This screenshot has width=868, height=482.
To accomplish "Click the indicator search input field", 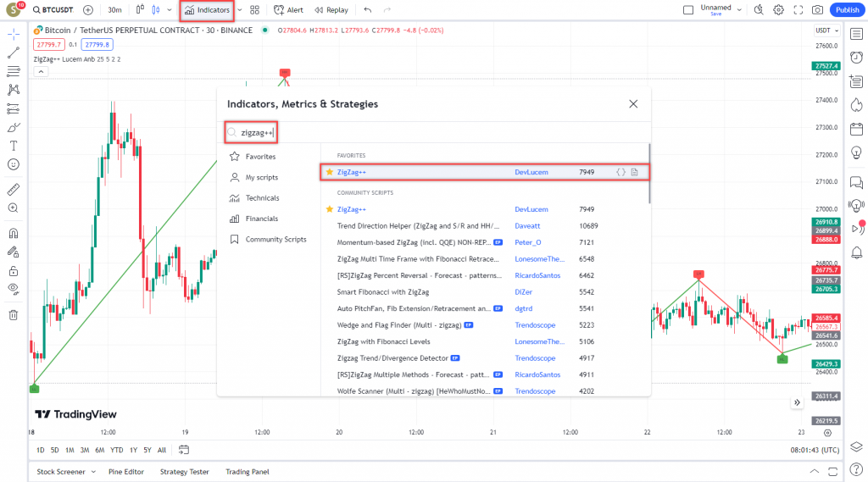I will [432, 132].
